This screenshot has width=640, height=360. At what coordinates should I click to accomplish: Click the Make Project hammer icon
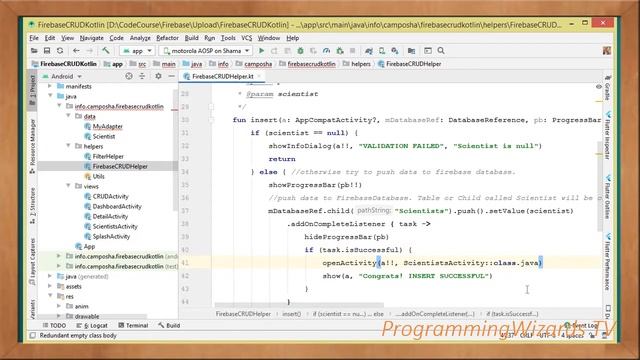(x=106, y=51)
